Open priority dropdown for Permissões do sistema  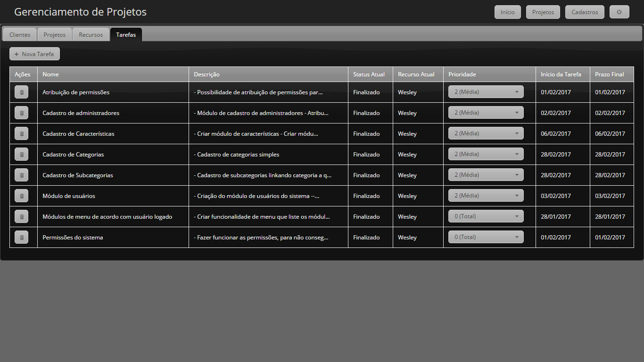pos(486,237)
